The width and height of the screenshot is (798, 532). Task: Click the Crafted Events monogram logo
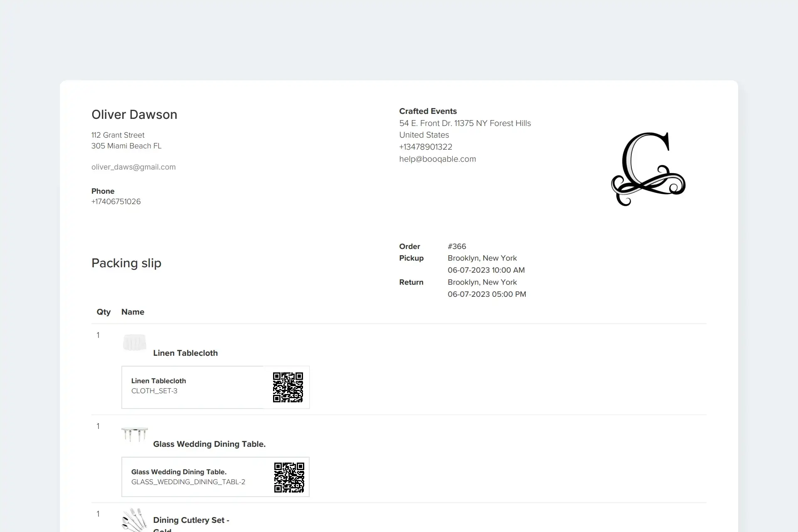pos(648,169)
